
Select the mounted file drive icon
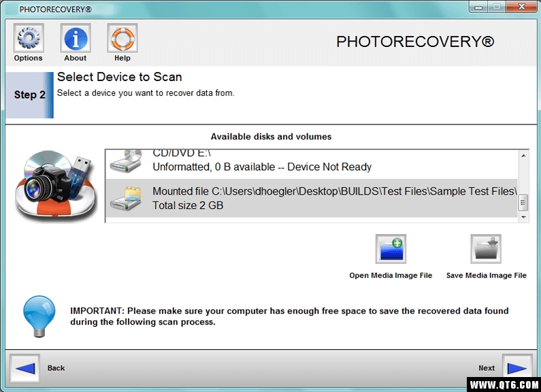[x=127, y=199]
